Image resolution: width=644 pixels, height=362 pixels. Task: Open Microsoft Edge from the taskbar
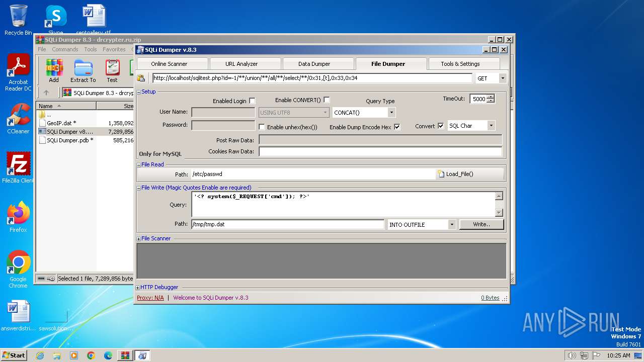[x=108, y=355]
